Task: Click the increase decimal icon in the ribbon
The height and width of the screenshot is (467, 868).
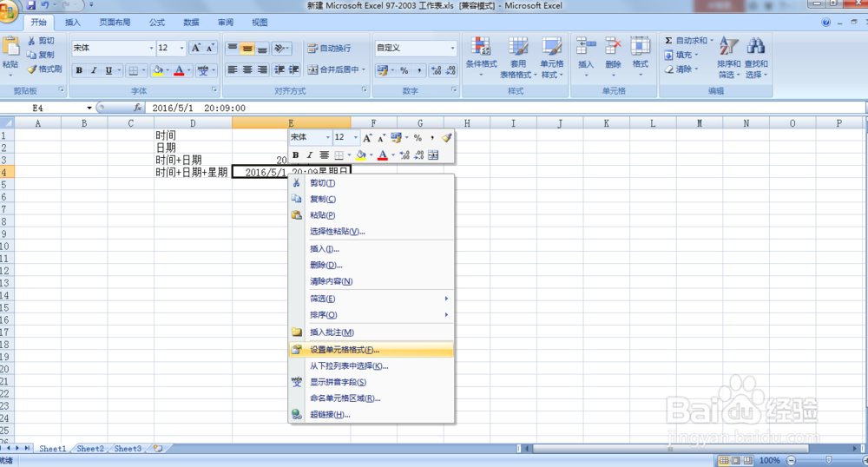Action: point(437,70)
